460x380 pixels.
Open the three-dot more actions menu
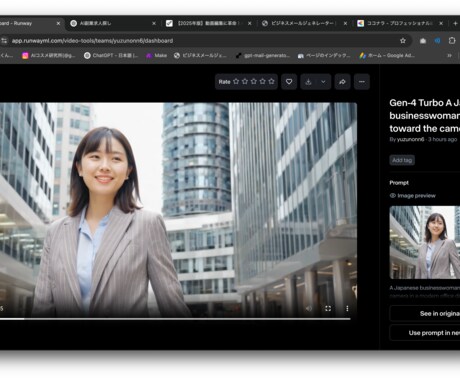click(362, 82)
